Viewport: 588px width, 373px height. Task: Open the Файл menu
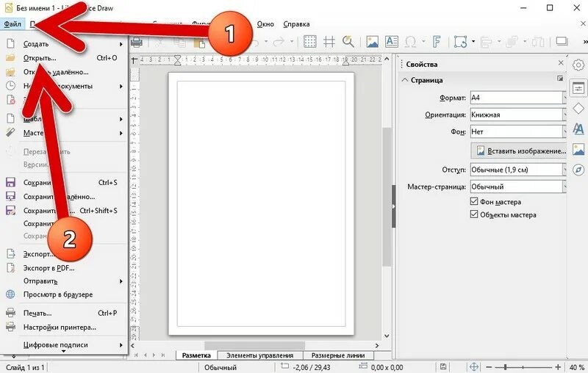[12, 24]
